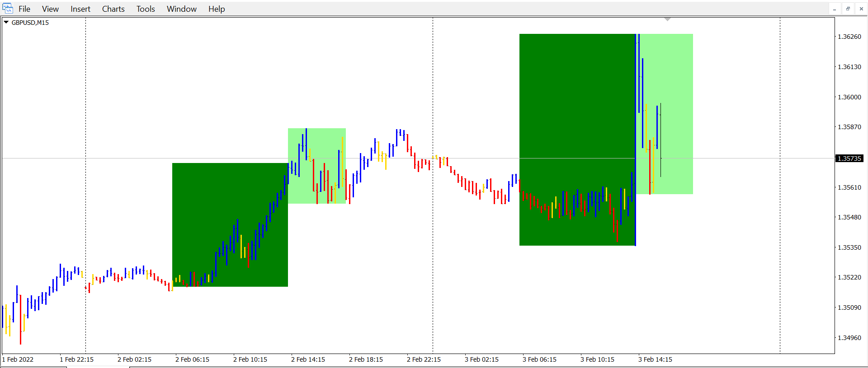Screen dimensions: 868x368
Task: Select the light green rectangle near 2 Feb 14:15
Action: (325, 140)
